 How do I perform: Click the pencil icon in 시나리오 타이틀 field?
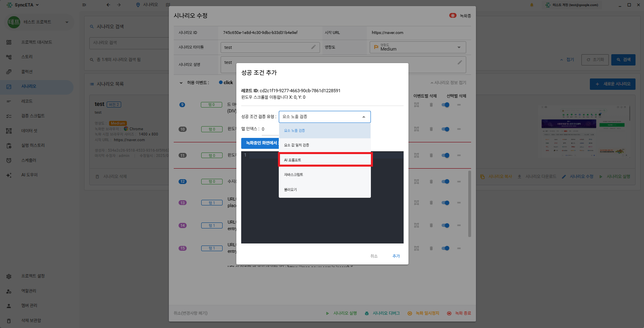313,47
